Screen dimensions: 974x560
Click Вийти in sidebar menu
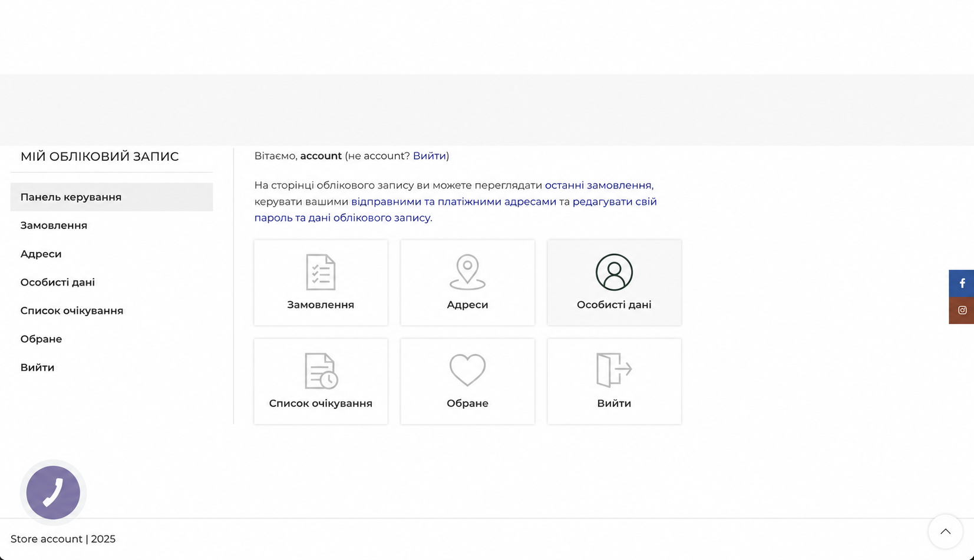click(111, 367)
